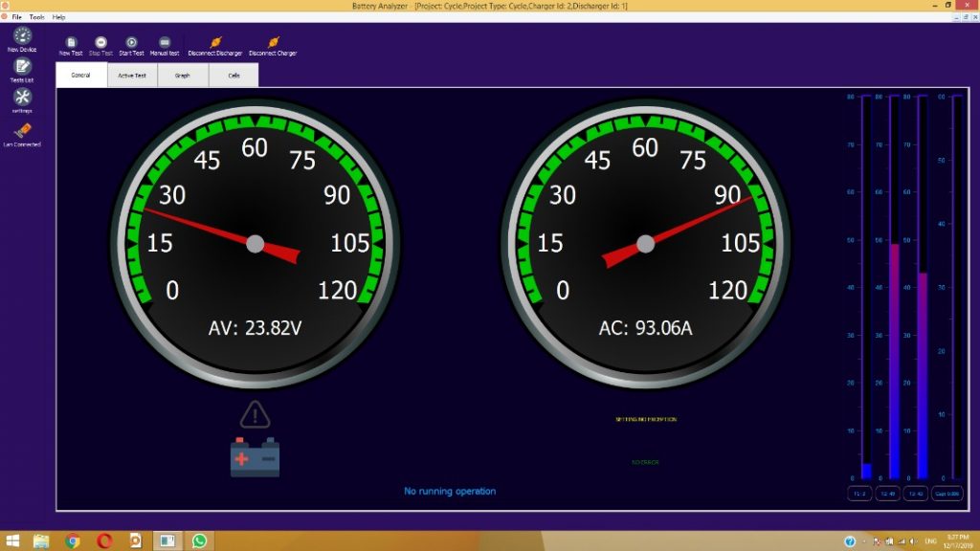The width and height of the screenshot is (980, 551).
Task: Open settings via wrench icon
Action: click(x=22, y=97)
